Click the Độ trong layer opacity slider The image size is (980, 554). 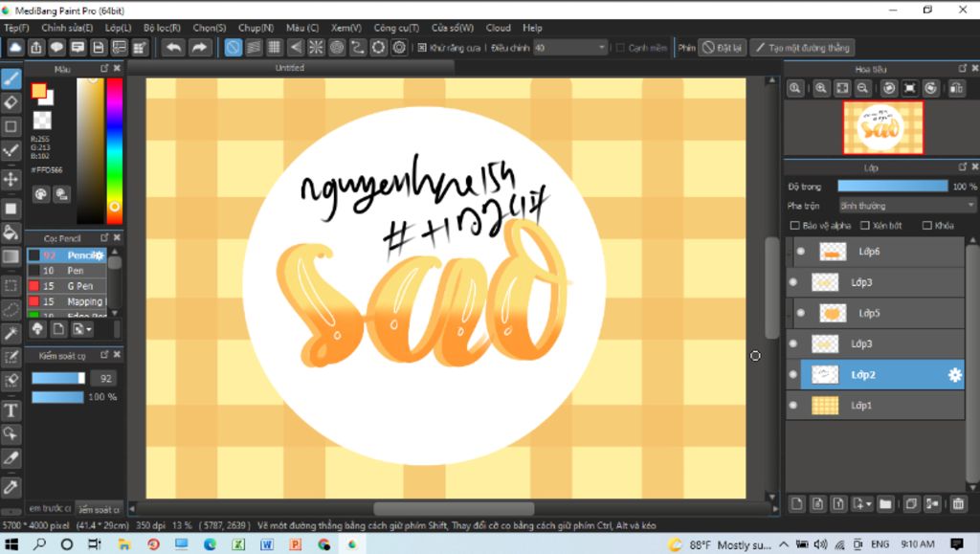point(893,187)
